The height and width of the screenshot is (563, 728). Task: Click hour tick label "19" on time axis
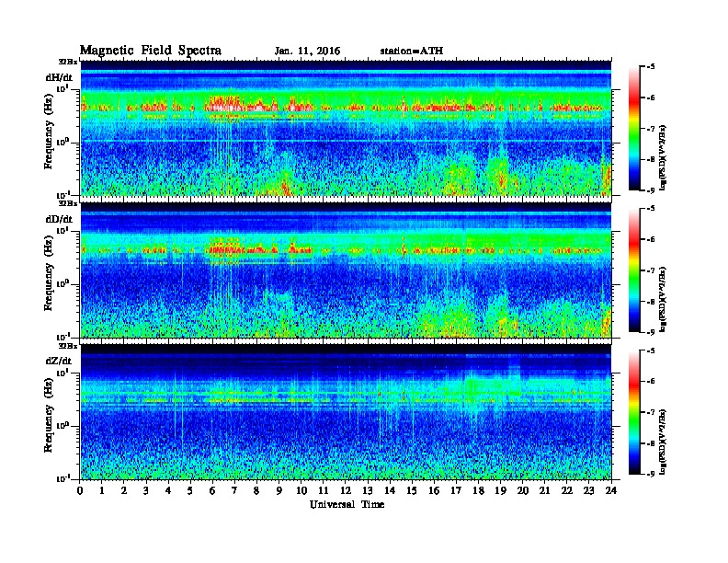[x=500, y=491]
